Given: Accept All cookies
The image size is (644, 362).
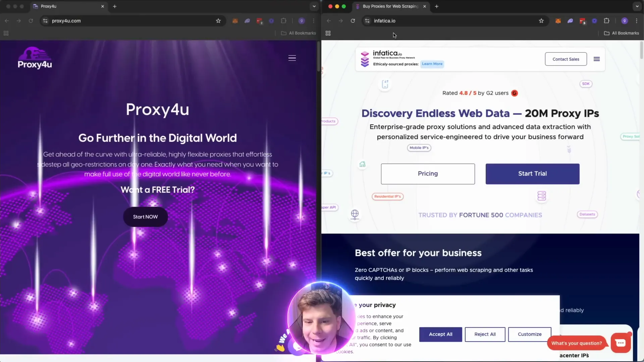Looking at the screenshot, I should (x=440, y=334).
